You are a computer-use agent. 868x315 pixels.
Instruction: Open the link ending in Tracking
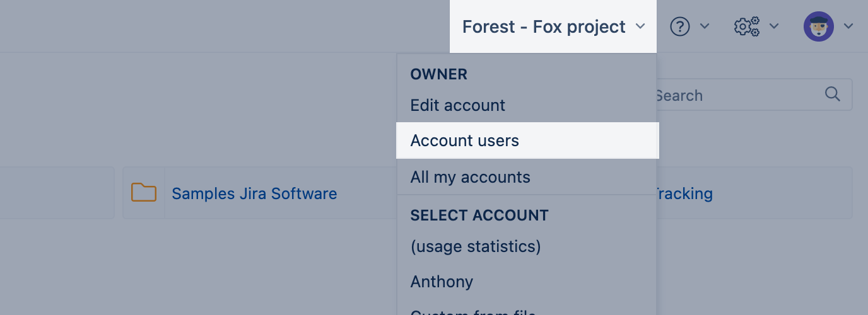(x=684, y=193)
